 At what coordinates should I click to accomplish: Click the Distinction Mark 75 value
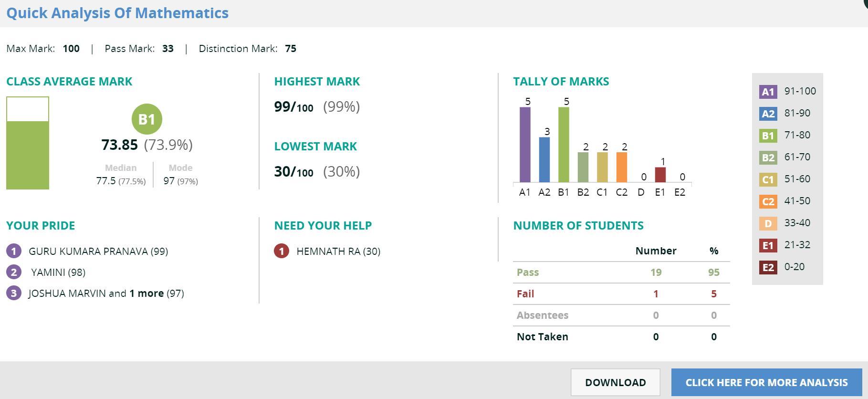pos(291,49)
